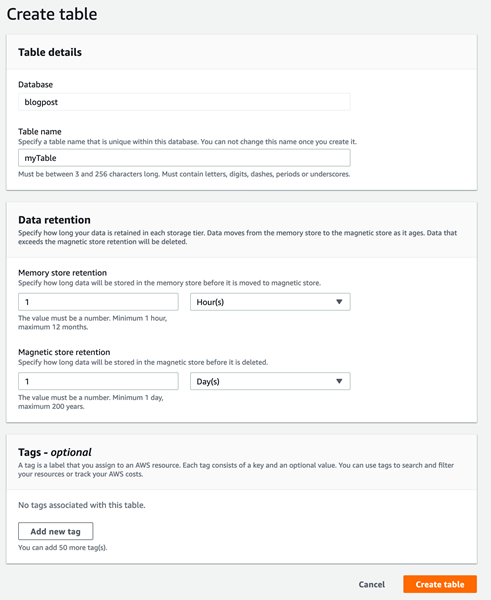Click the Day(s) dropdown arrow icon
The image size is (491, 600).
pos(339,381)
